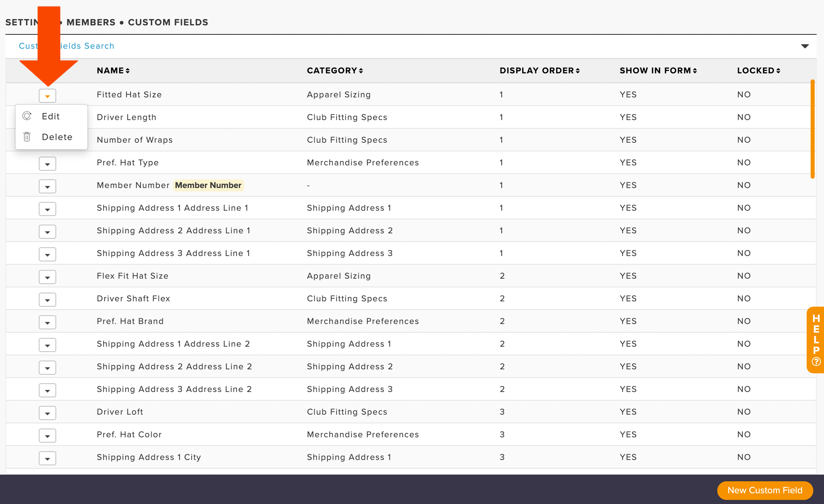
Task: Open the Help side tab
Action: tap(816, 340)
